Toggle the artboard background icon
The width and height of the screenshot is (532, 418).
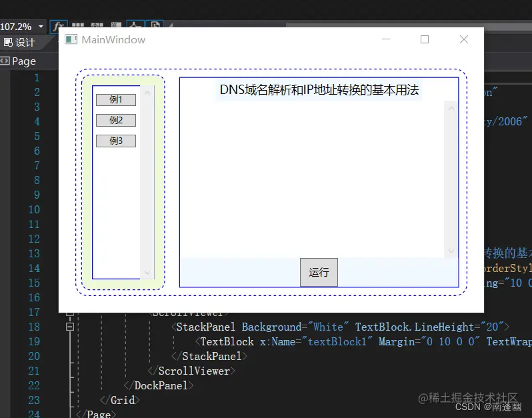tap(116, 25)
